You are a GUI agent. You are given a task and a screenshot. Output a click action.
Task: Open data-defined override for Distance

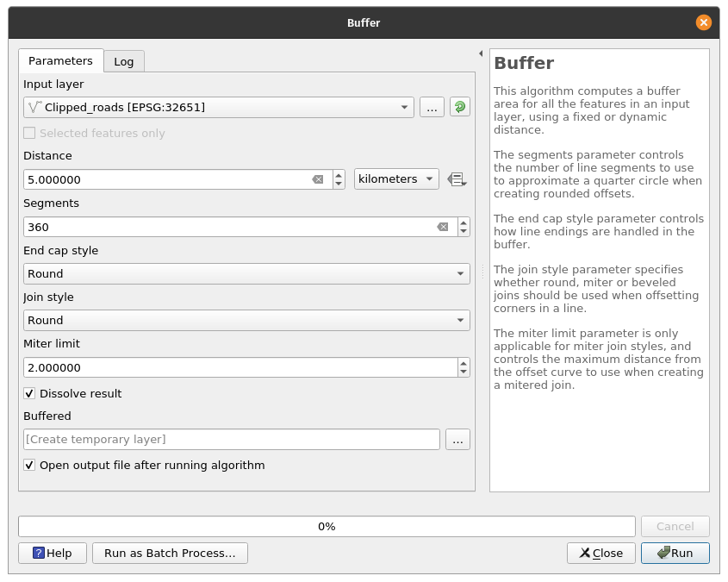pyautogui.click(x=457, y=179)
